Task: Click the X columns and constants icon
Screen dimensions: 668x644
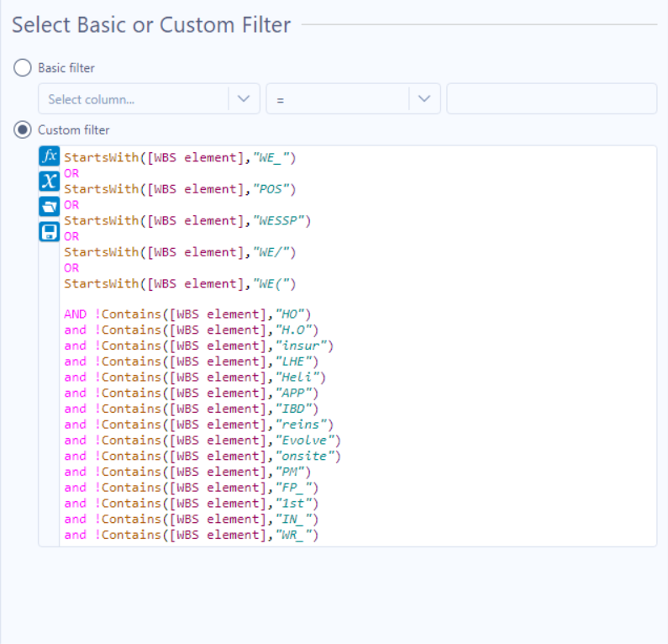Action: coord(49,182)
